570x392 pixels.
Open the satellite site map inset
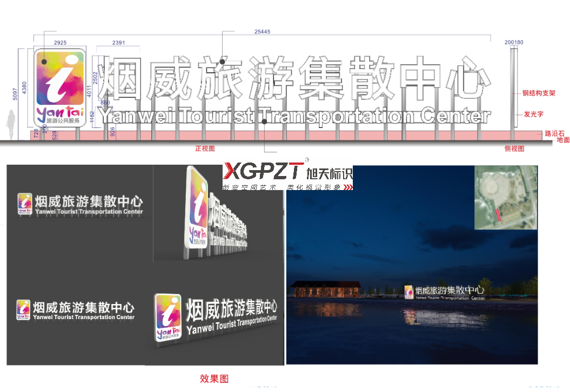506,197
